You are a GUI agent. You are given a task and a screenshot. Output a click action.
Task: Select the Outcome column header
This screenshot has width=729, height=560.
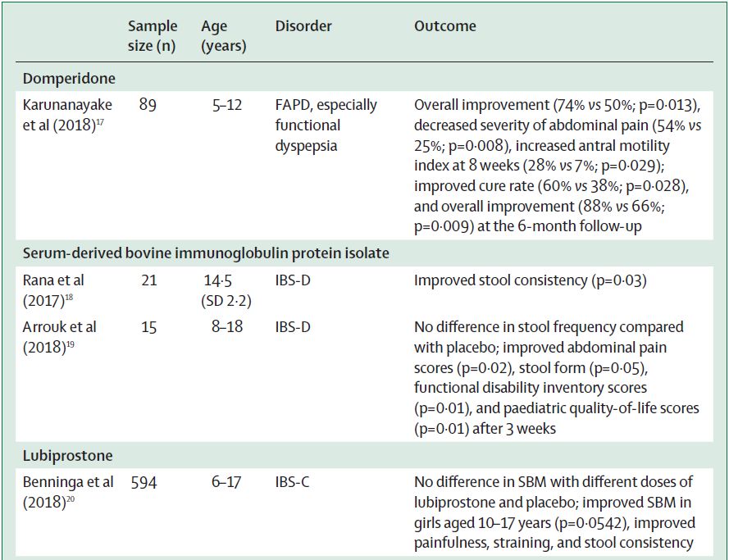tap(444, 26)
